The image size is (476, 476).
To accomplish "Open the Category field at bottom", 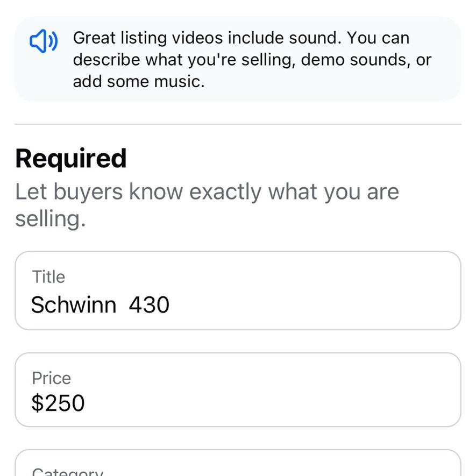I will pos(238,463).
